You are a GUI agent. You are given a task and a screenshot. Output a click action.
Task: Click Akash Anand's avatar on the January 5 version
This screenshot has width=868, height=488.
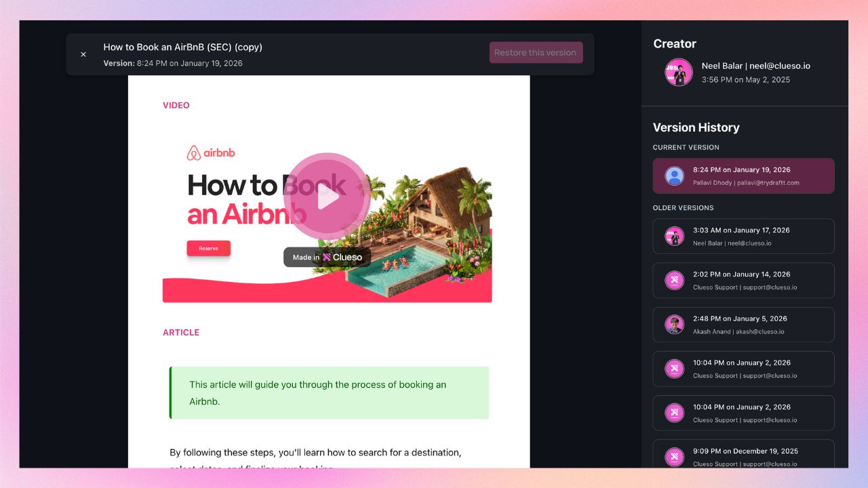(674, 325)
